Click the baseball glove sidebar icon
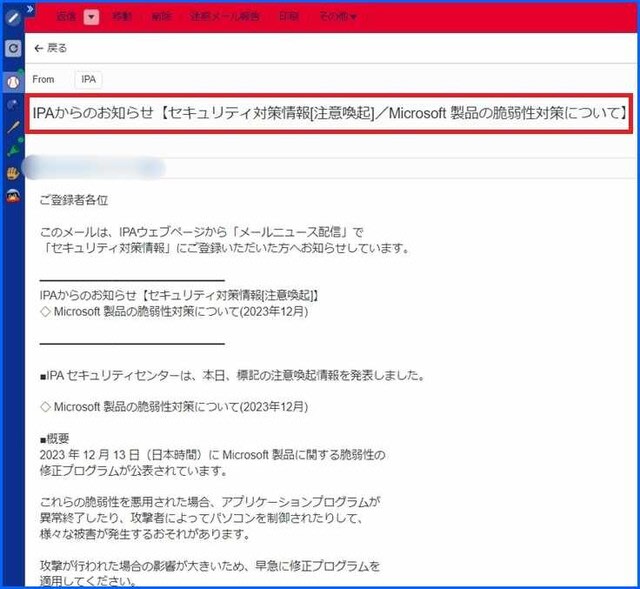 [13, 173]
